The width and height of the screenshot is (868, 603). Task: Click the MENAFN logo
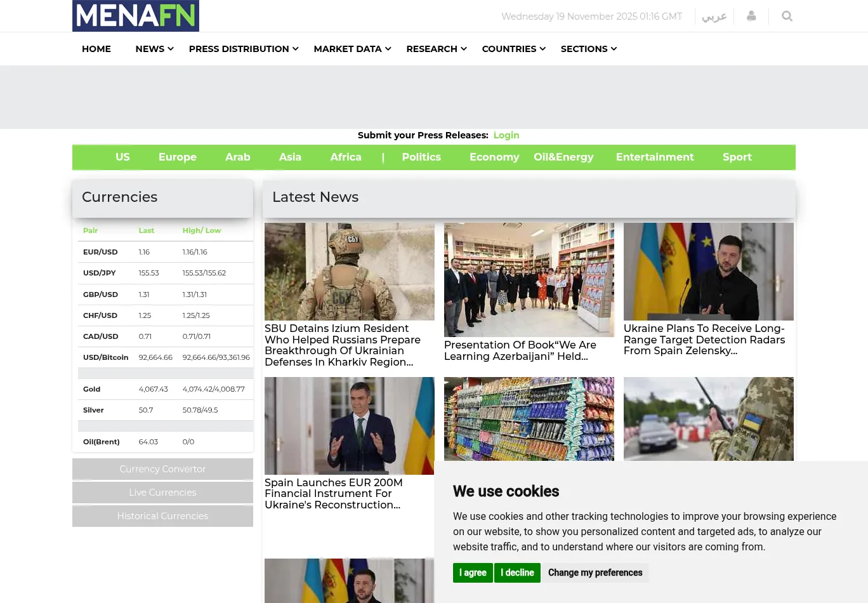coord(135,16)
